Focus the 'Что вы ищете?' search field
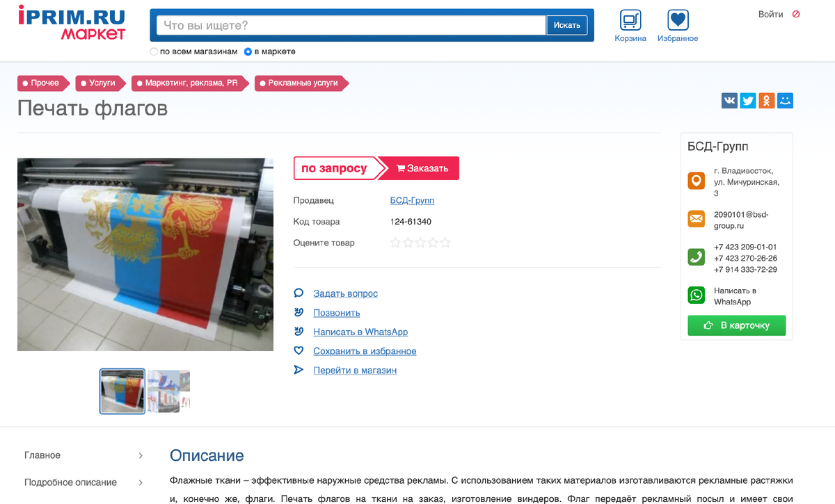Image resolution: width=835 pixels, height=504 pixels. [351, 25]
